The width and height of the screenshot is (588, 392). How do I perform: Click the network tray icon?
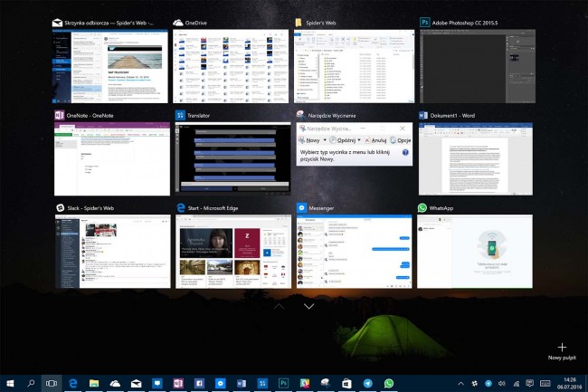click(517, 383)
